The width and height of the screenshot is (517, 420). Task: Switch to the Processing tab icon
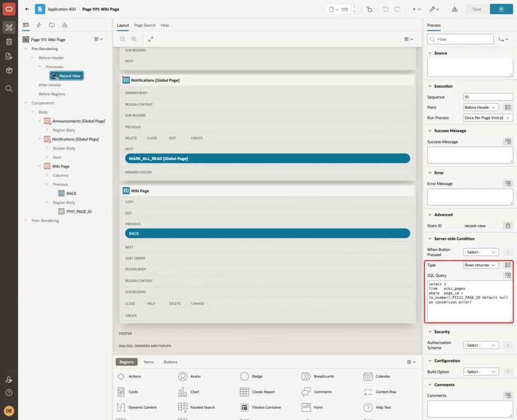pyautogui.click(x=52, y=25)
